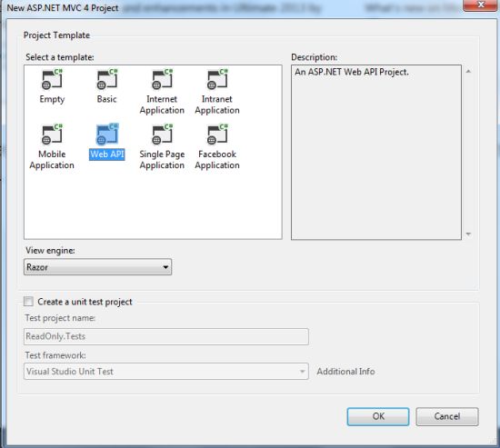This screenshot has width=500, height=448.
Task: Click the "Facebook Application" label text
Action: pyautogui.click(x=217, y=160)
